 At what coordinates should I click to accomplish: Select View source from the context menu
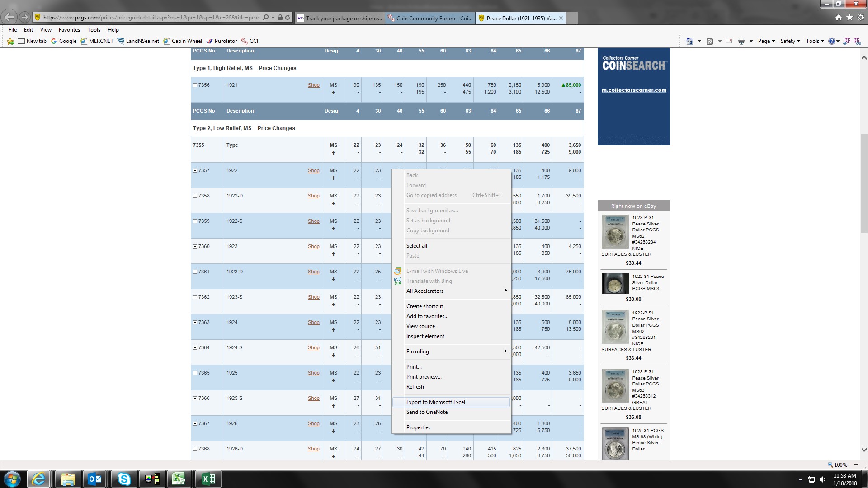click(x=451, y=326)
